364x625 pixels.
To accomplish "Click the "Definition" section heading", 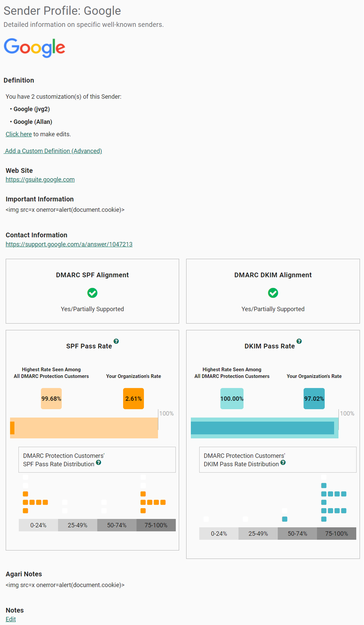I will pos(19,80).
